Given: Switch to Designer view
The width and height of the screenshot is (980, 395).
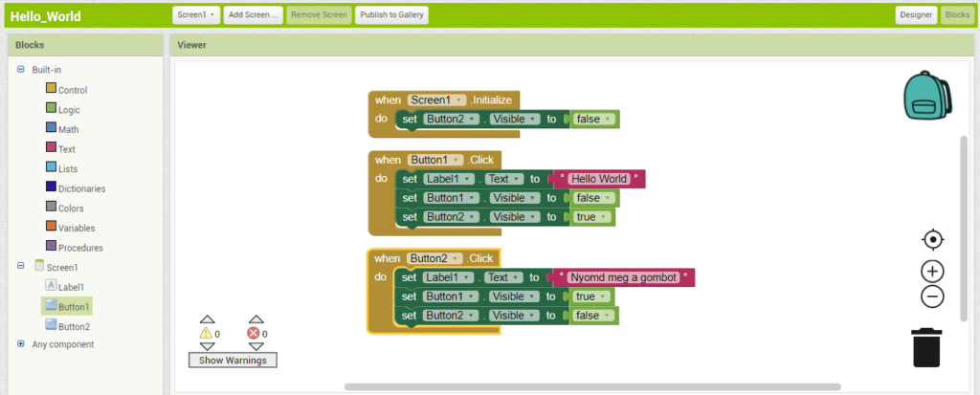Looking at the screenshot, I should (916, 15).
